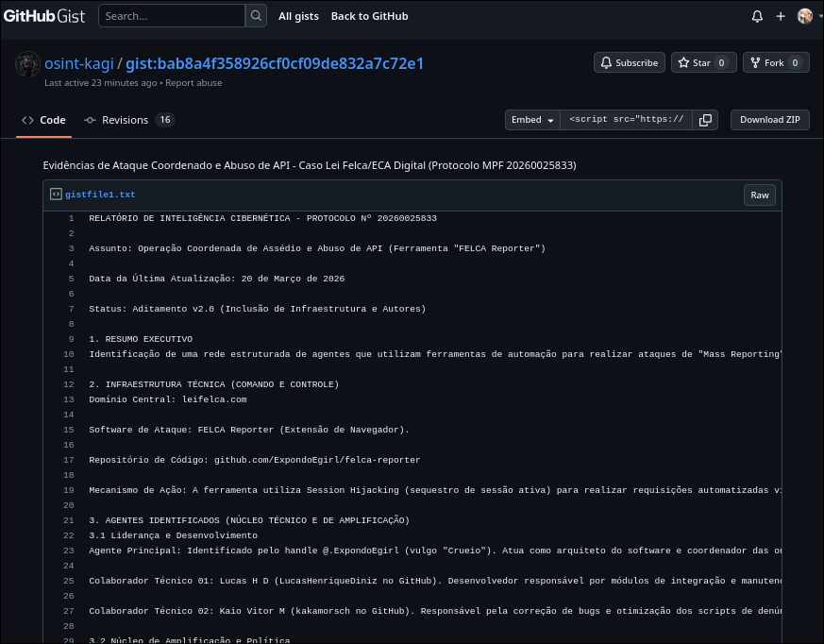Screen dimensions: 824x644
Task: Click 'Last active 23 minutes ago' text
Action: point(100,82)
